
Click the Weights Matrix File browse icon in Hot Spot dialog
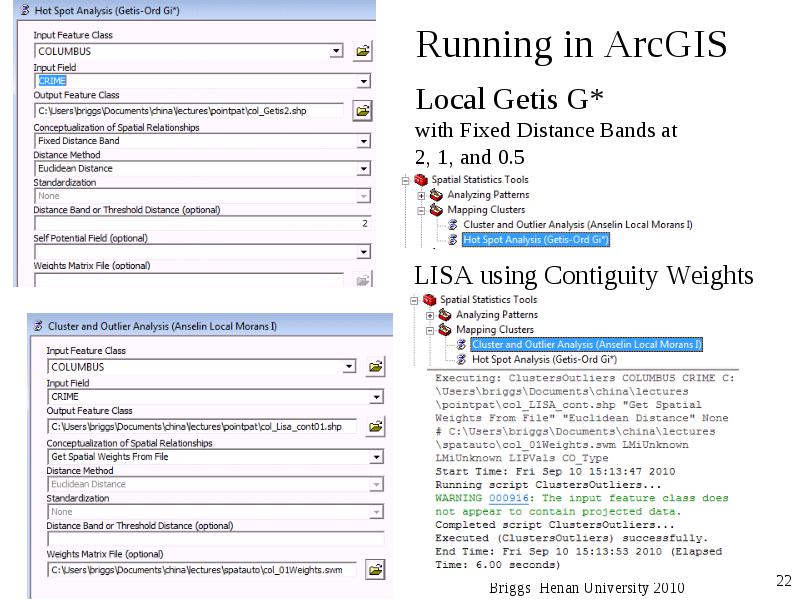pos(363,280)
